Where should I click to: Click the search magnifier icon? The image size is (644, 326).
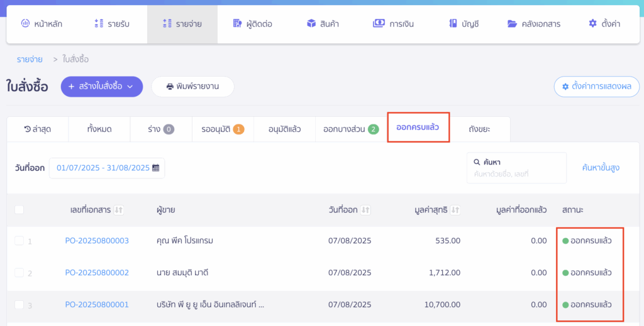pos(477,163)
